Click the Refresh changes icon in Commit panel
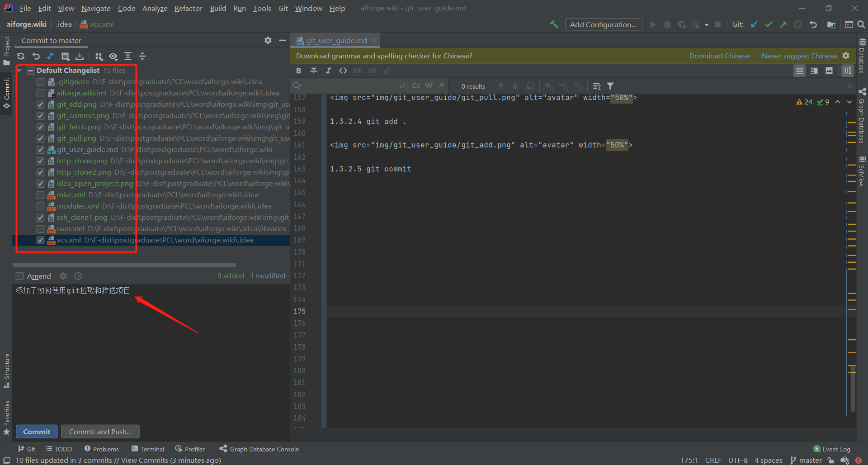 coord(21,56)
